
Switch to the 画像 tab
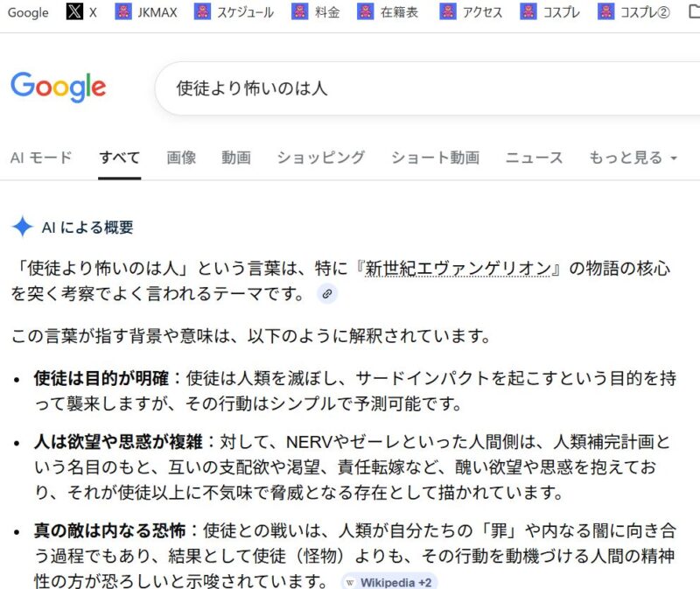tap(181, 158)
